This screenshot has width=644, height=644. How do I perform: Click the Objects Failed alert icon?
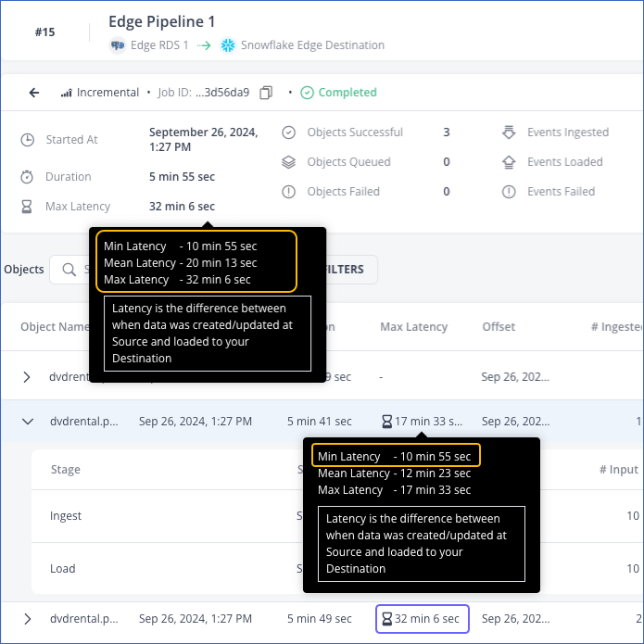[288, 192]
